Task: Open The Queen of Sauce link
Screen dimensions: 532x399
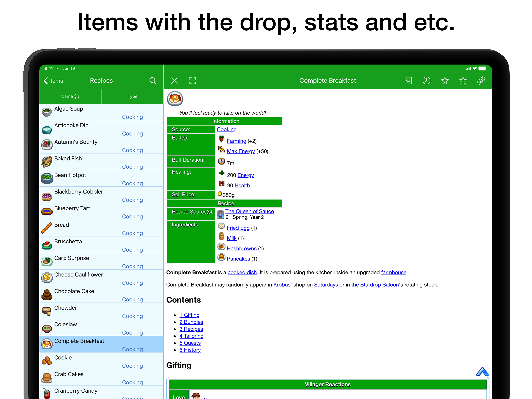Action: pos(249,211)
